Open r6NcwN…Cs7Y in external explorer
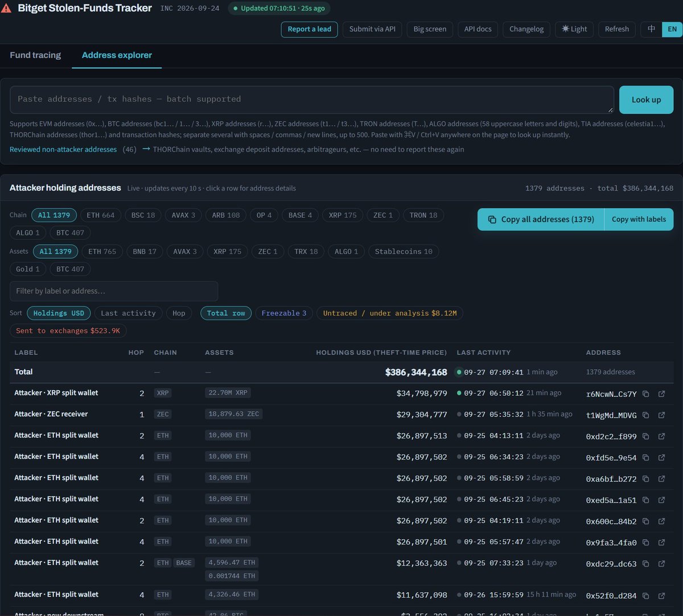 click(661, 394)
